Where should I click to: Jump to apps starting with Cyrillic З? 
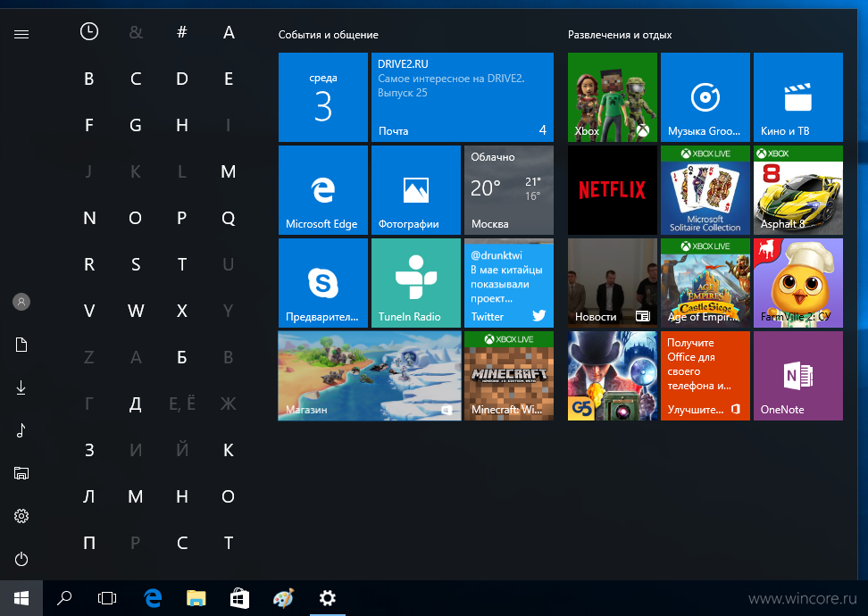click(89, 450)
